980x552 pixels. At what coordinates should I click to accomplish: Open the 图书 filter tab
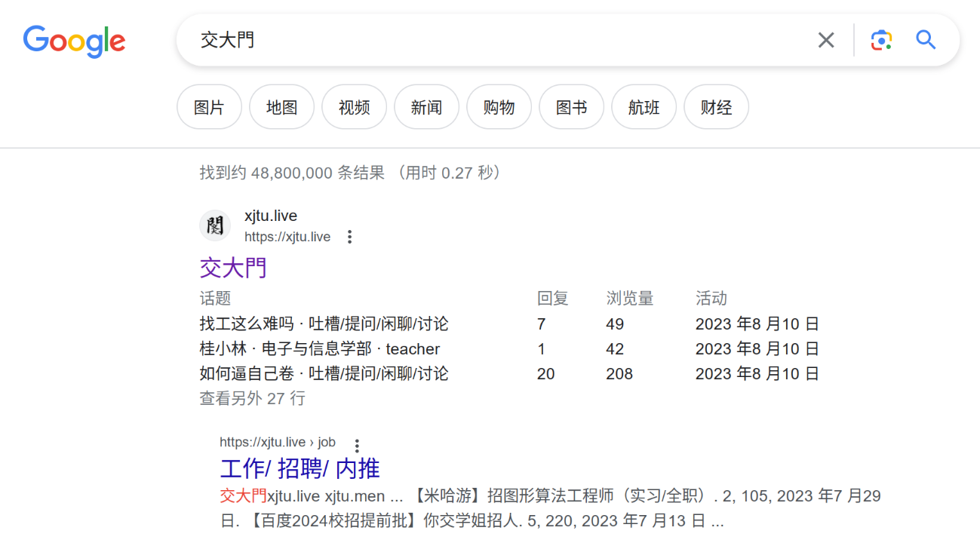click(x=571, y=107)
